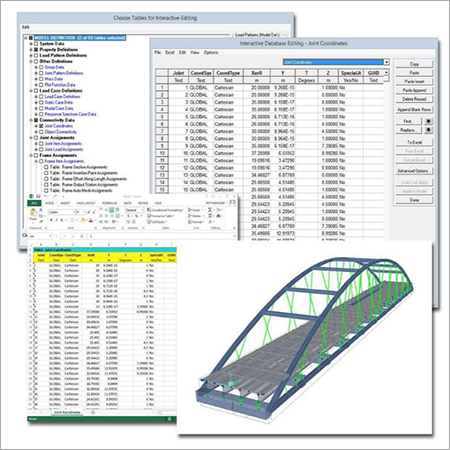Check the Object Connectivity checkbox
This screenshot has width=450, height=450.
(41, 132)
